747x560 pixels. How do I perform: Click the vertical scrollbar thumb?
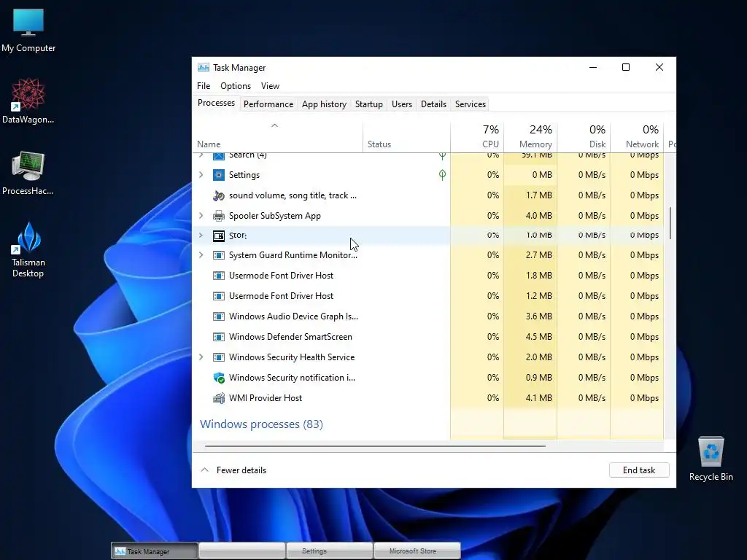(x=670, y=223)
